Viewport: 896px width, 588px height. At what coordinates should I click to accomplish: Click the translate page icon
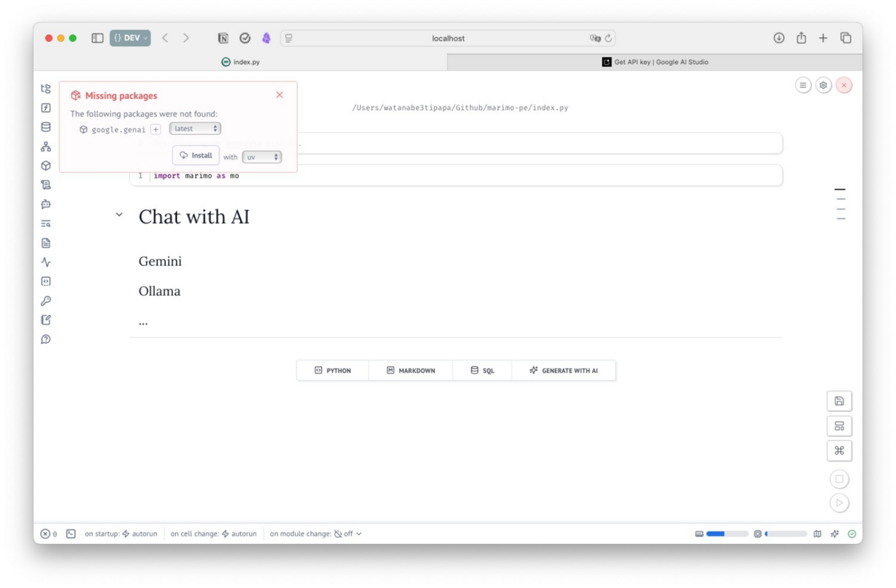point(595,38)
